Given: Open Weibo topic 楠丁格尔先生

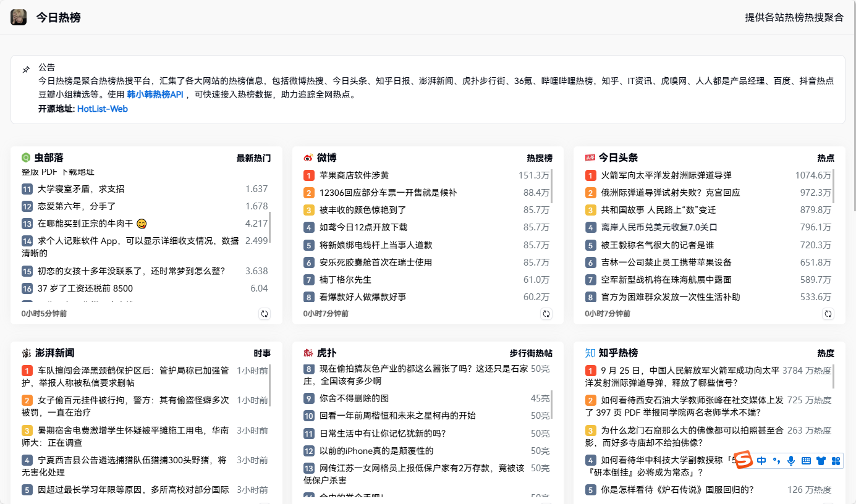Looking at the screenshot, I should (x=345, y=280).
